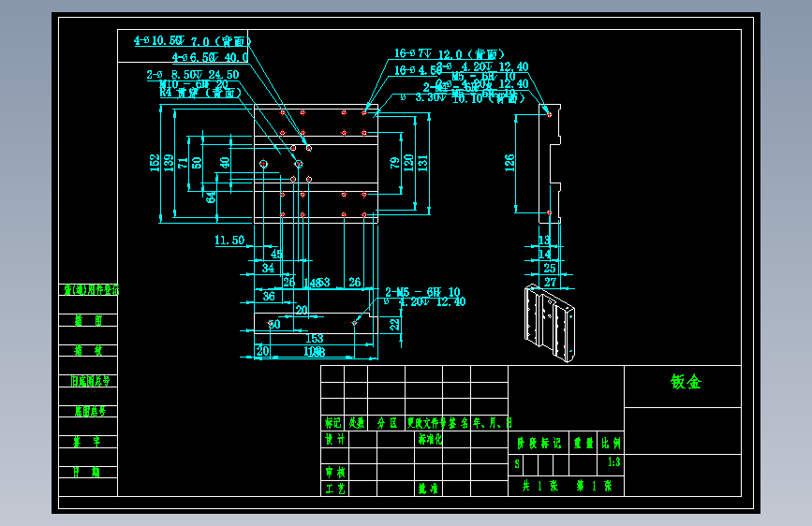Select the 34 horizontal dimension
The image size is (812, 526).
click(x=268, y=268)
